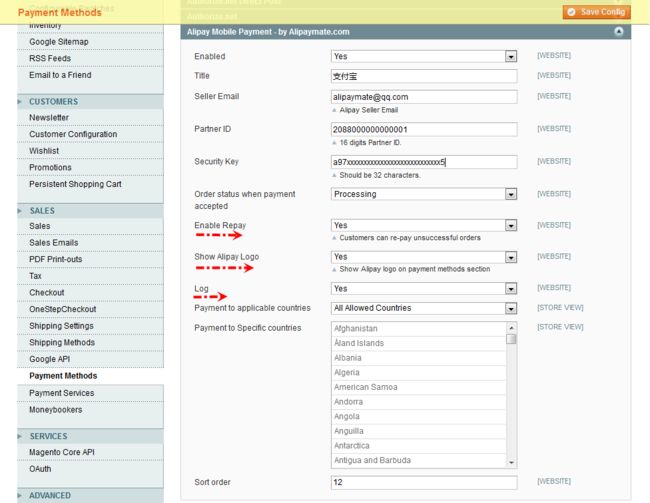Collapse the CUSTOMERS sidebar section

coord(90,102)
